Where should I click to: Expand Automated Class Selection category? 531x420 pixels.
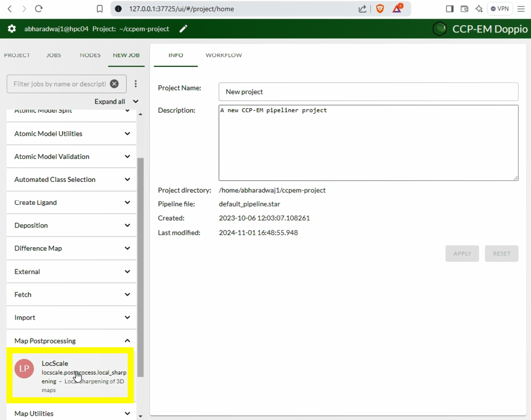pos(72,179)
